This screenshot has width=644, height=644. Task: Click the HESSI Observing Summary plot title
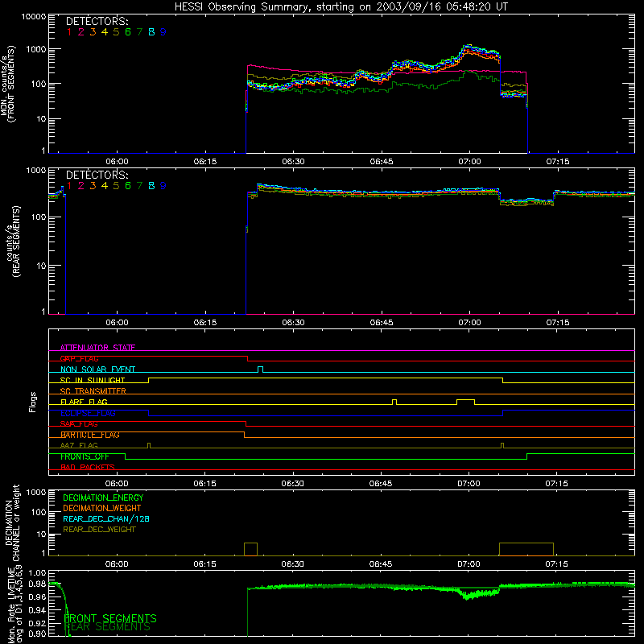pyautogui.click(x=341, y=7)
